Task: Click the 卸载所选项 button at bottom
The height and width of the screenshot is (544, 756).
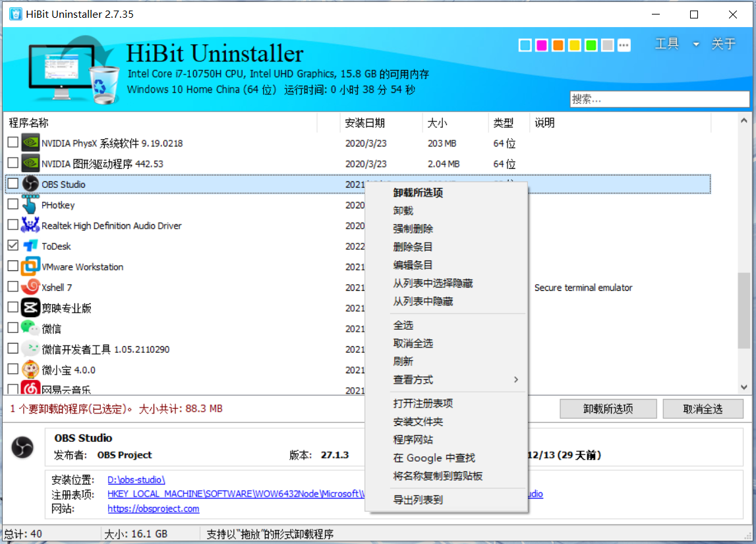Action: coord(608,409)
